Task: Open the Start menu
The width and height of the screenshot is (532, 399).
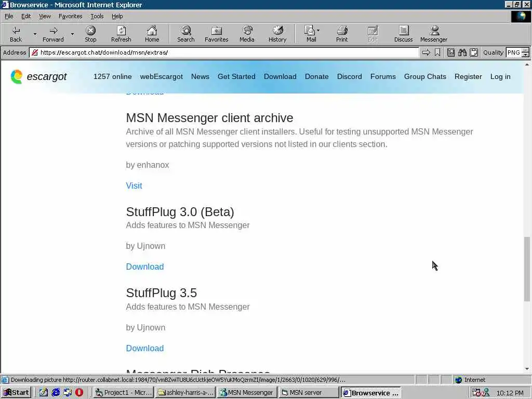Action: [x=16, y=393]
